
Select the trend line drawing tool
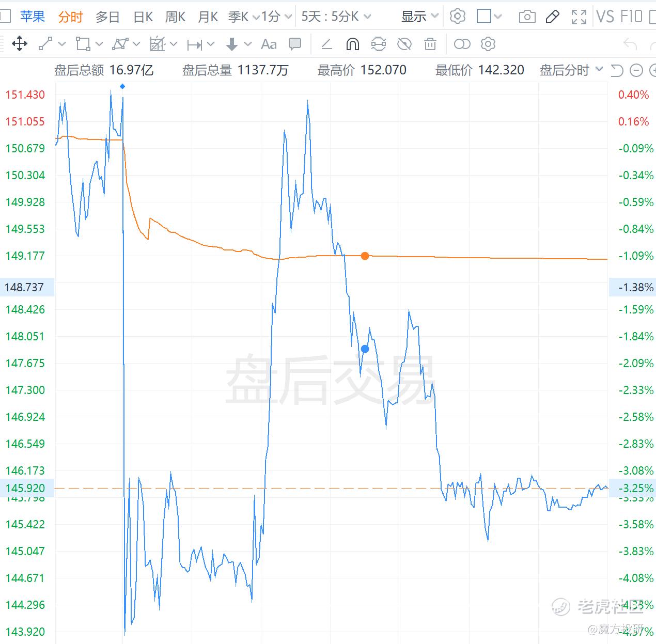pyautogui.click(x=45, y=44)
